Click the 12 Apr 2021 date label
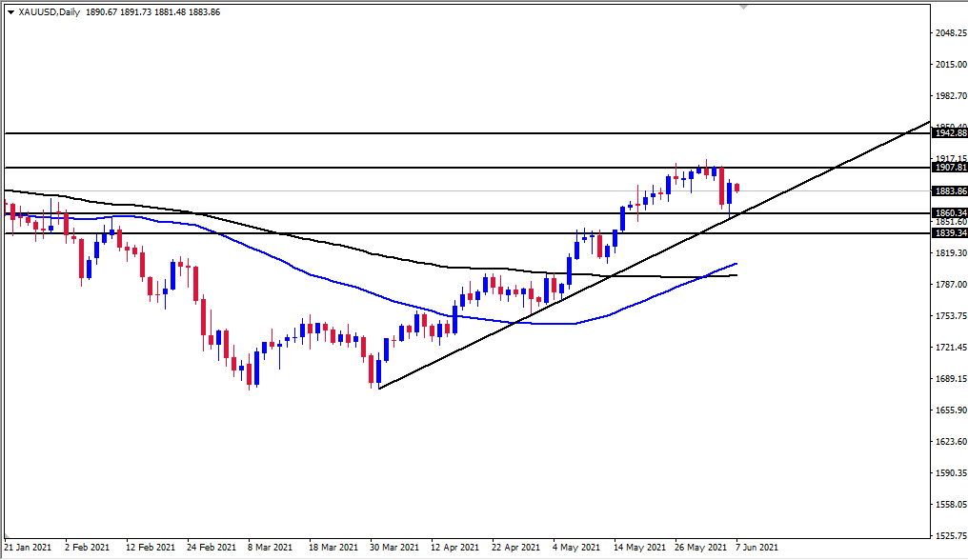Screen dimensions: 968x560 455,548
